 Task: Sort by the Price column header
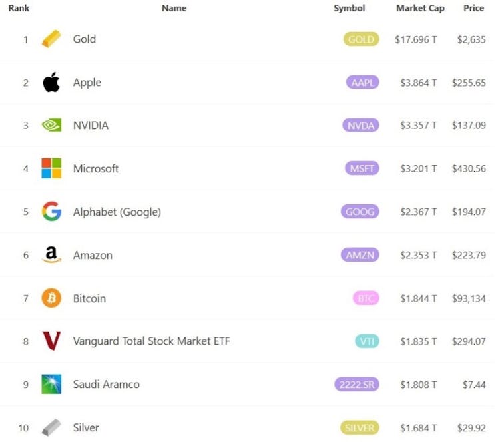click(x=473, y=9)
